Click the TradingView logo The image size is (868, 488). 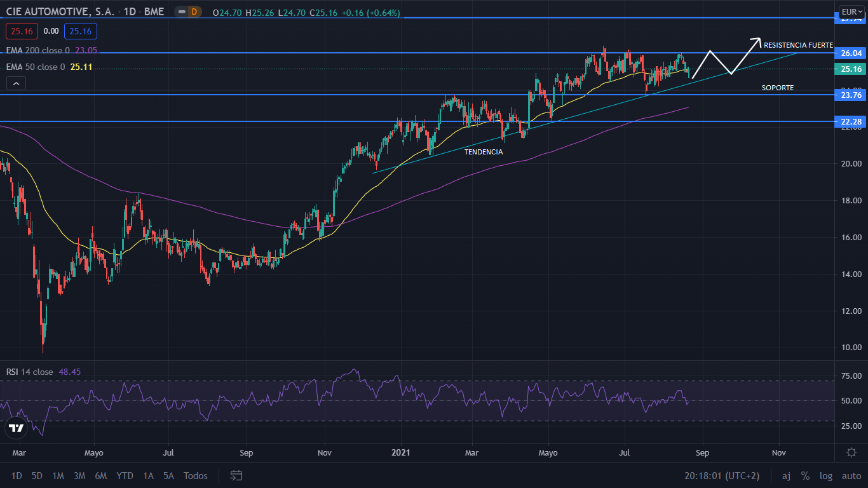coord(16,428)
